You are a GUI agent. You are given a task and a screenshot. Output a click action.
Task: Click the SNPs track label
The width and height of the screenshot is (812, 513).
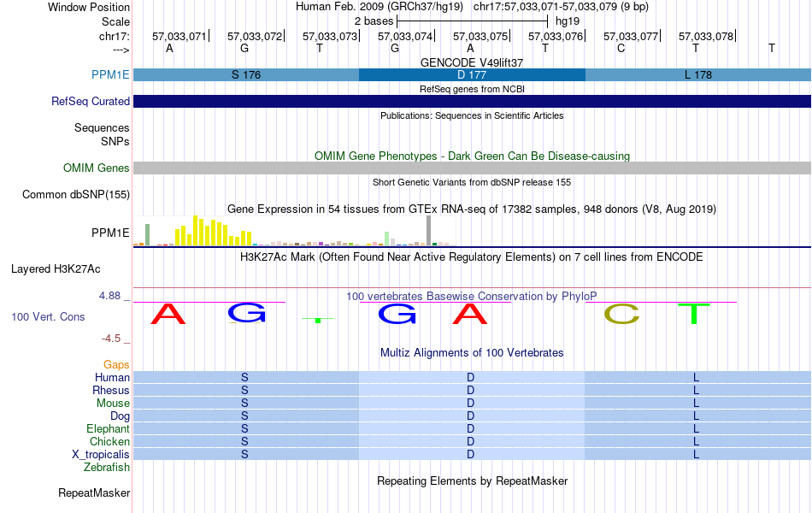pos(115,141)
